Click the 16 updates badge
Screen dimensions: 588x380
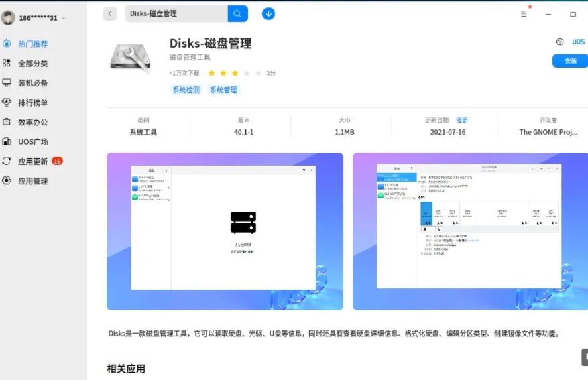[x=57, y=161]
